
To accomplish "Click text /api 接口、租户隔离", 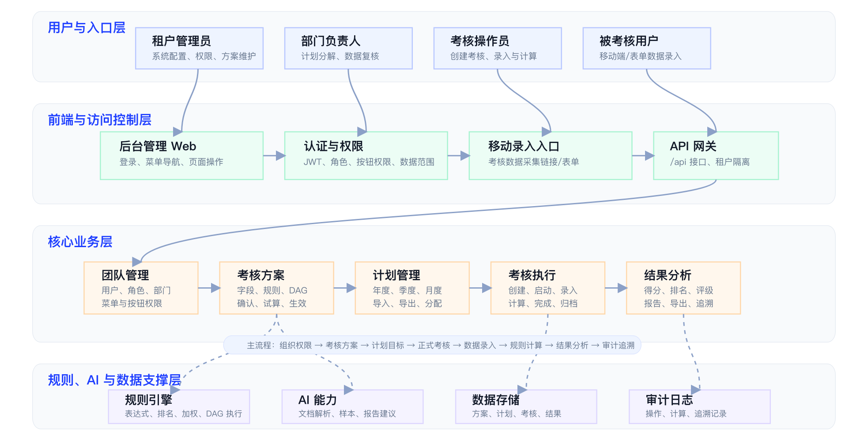I will (x=710, y=162).
